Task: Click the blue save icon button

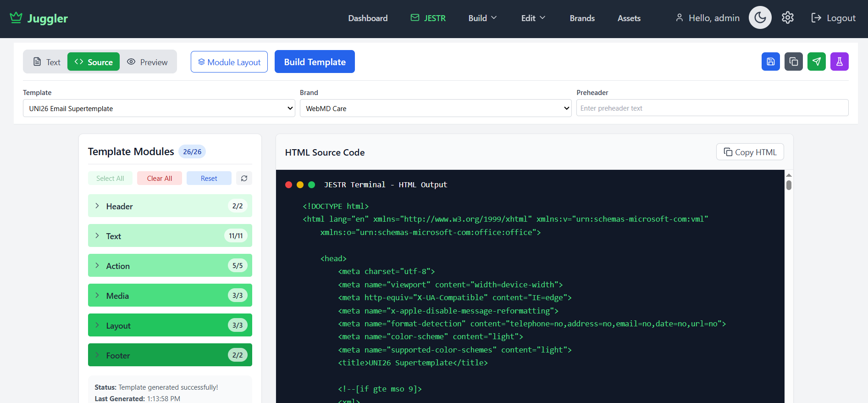Action: [770, 62]
